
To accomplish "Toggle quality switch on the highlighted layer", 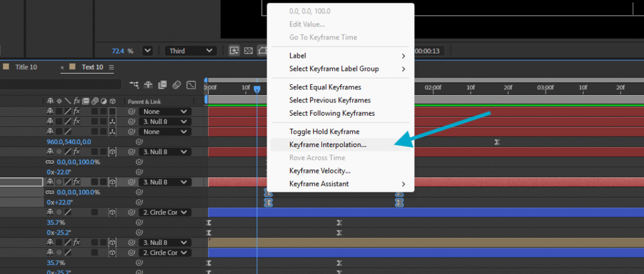I will (x=68, y=182).
